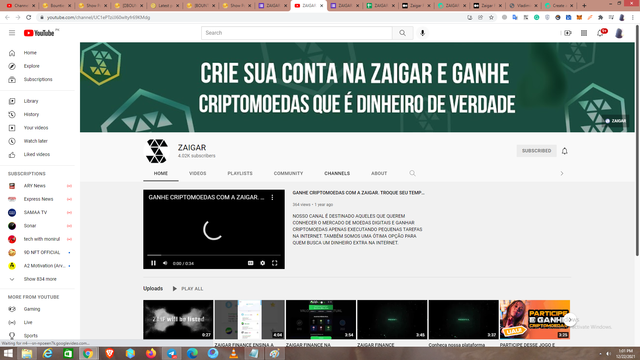Viewport: 640px width, 360px height.
Task: Mute the featured video volume icon
Action: (x=165, y=263)
